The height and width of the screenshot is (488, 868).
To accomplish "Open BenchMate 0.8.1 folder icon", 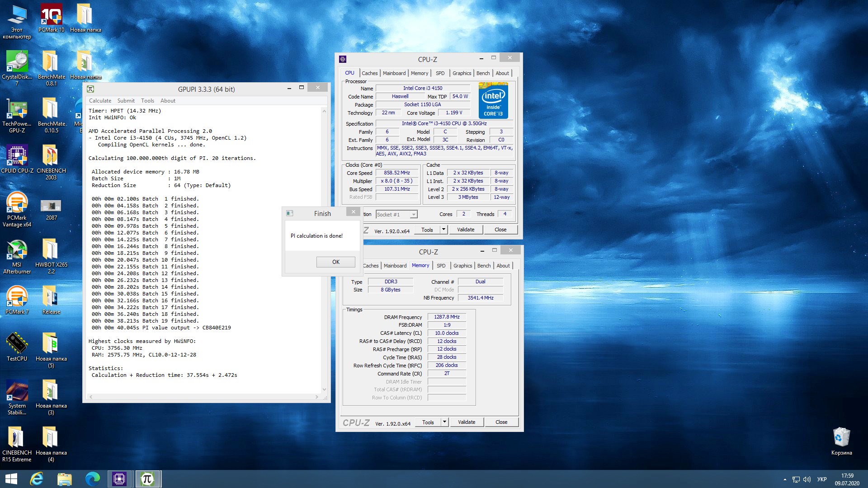I will [x=51, y=68].
